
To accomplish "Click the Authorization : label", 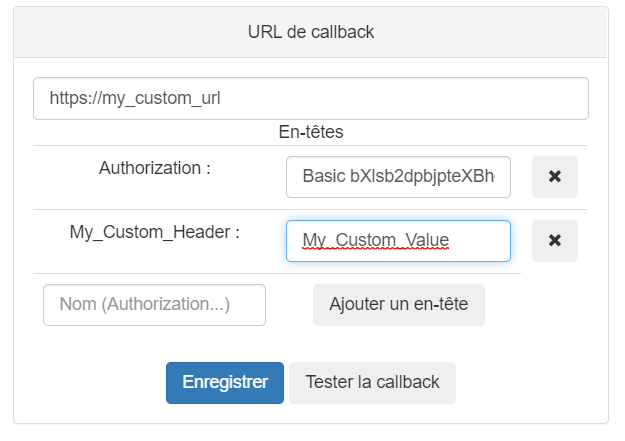I will point(155,168).
